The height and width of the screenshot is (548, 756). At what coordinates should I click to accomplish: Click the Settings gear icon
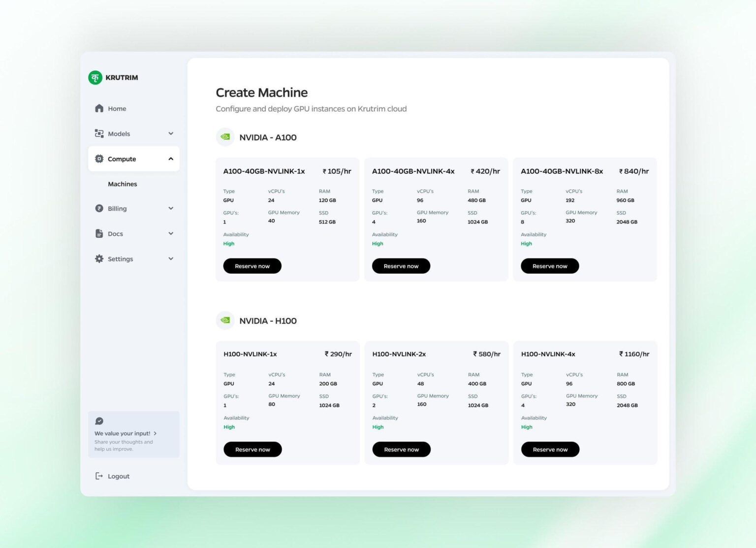(x=99, y=258)
